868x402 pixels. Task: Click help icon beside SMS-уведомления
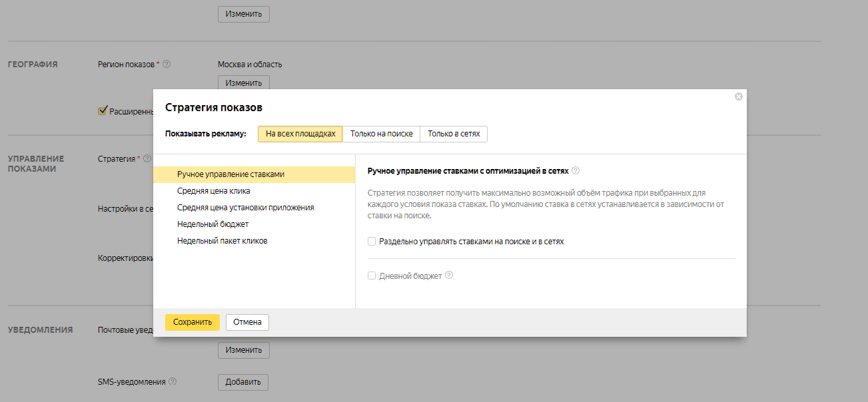point(173,382)
